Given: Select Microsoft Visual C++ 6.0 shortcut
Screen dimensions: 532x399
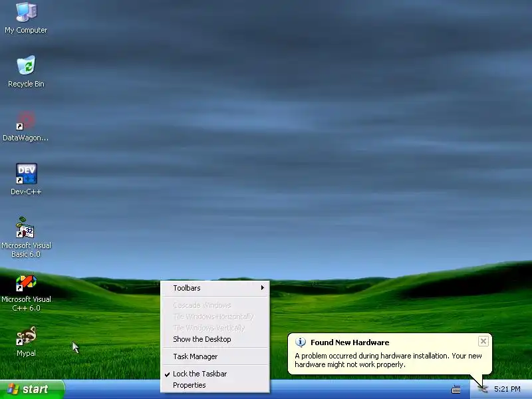Looking at the screenshot, I should click(26, 293).
